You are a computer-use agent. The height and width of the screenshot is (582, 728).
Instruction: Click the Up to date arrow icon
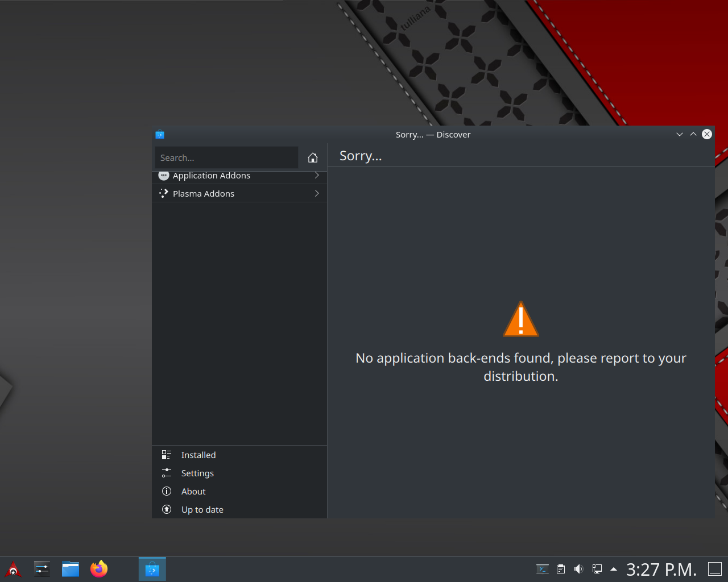tap(167, 509)
